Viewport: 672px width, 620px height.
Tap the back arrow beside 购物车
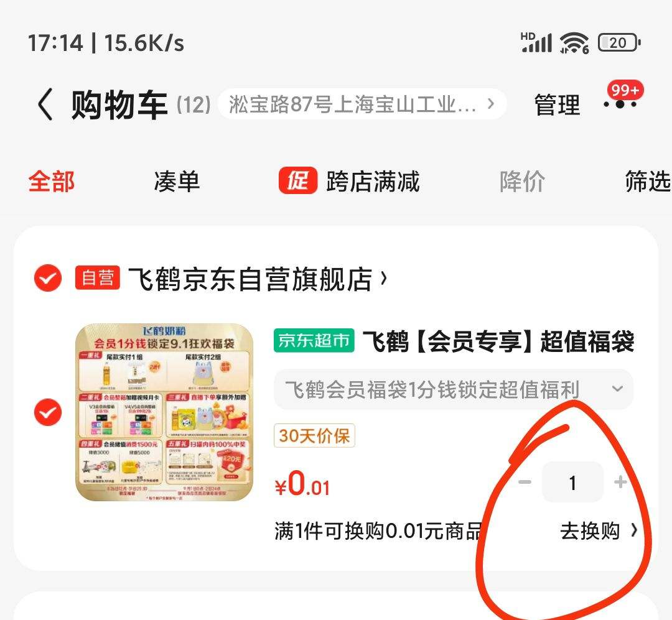[x=45, y=104]
